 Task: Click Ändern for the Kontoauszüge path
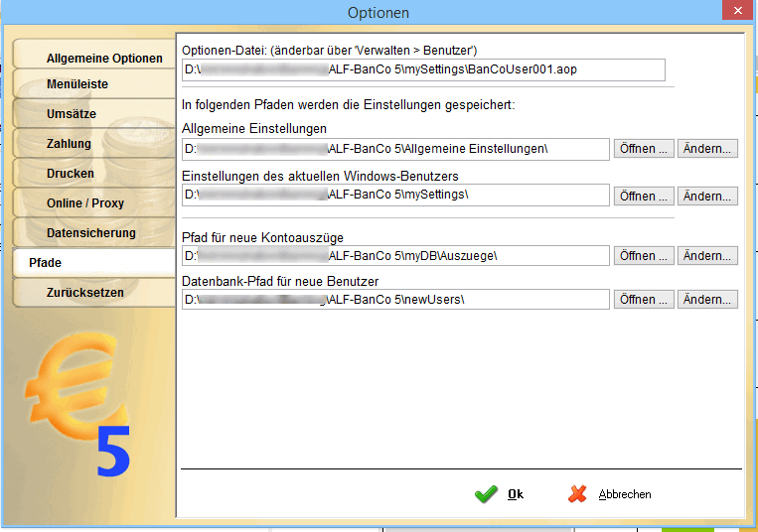pyautogui.click(x=707, y=255)
